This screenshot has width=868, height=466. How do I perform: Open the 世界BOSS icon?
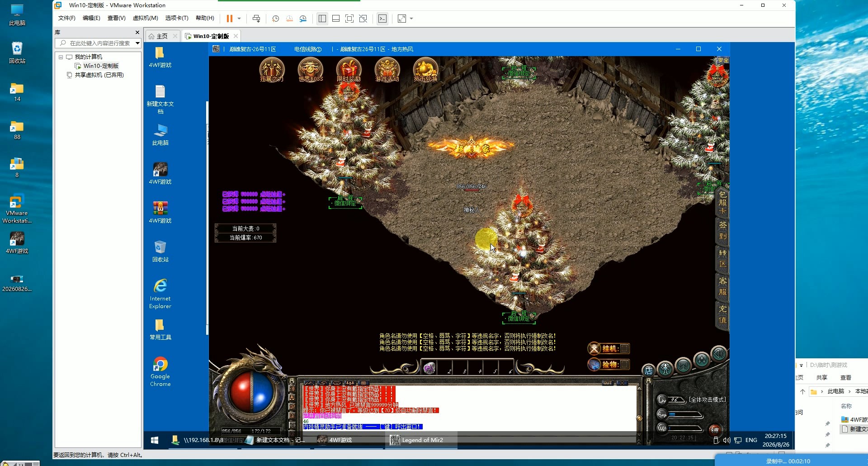click(311, 70)
